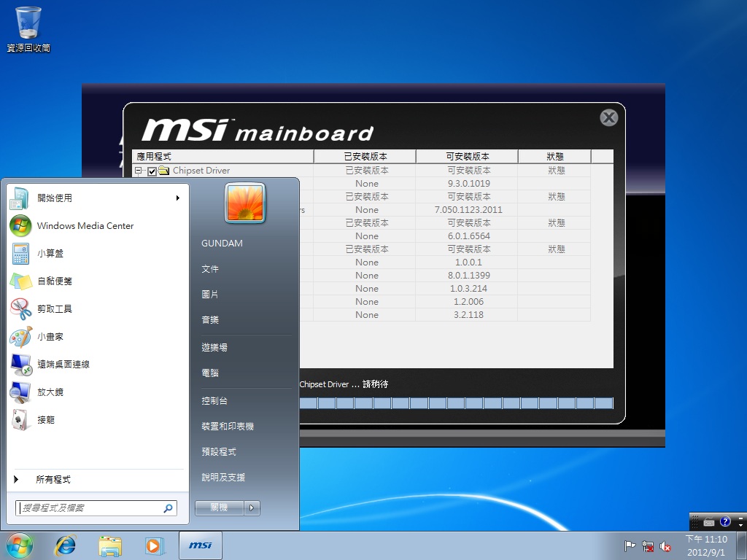
Task: Click the 搜尋程式及檔案 search field
Action: coord(96,508)
